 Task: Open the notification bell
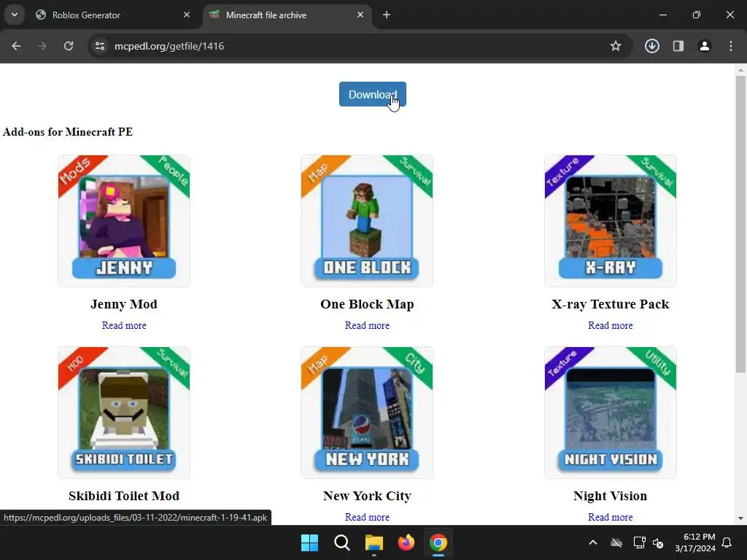point(727,542)
